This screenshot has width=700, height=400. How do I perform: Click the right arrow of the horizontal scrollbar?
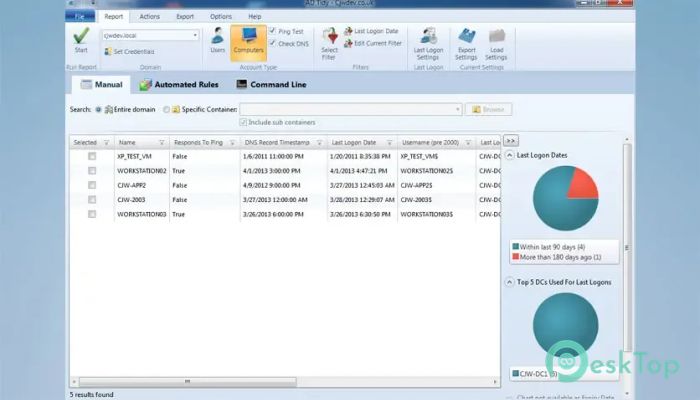pyautogui.click(x=495, y=382)
